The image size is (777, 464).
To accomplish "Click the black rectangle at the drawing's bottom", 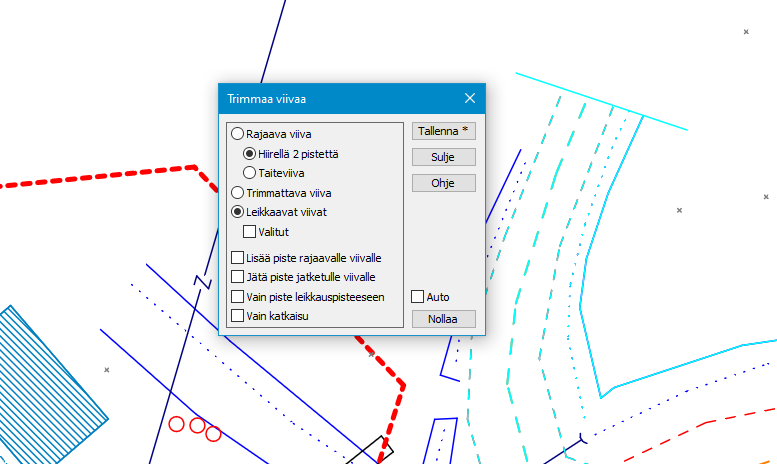I will pyautogui.click(x=371, y=452).
